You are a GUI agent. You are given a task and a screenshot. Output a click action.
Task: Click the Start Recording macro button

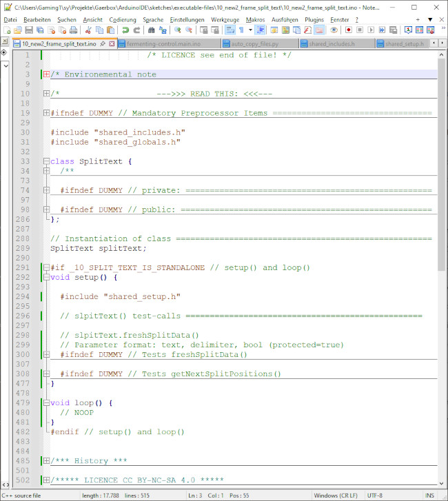point(349,30)
